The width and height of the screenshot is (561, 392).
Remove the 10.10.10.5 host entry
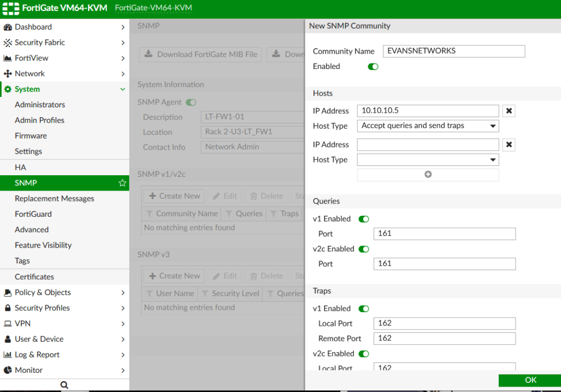[509, 111]
